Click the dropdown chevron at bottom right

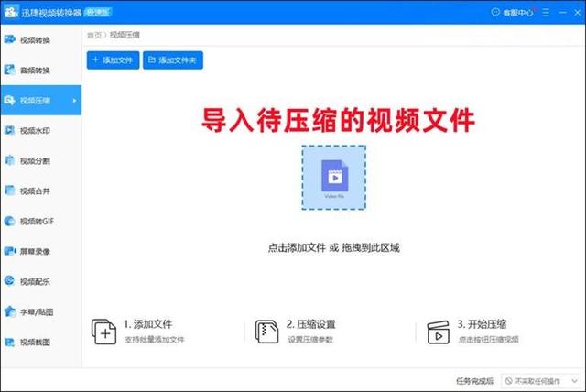point(574,381)
